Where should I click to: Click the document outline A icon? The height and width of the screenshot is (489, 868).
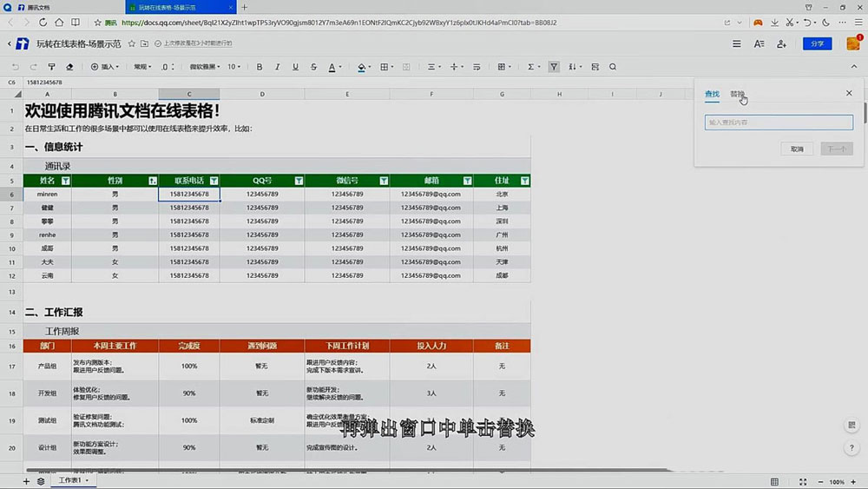click(x=759, y=43)
